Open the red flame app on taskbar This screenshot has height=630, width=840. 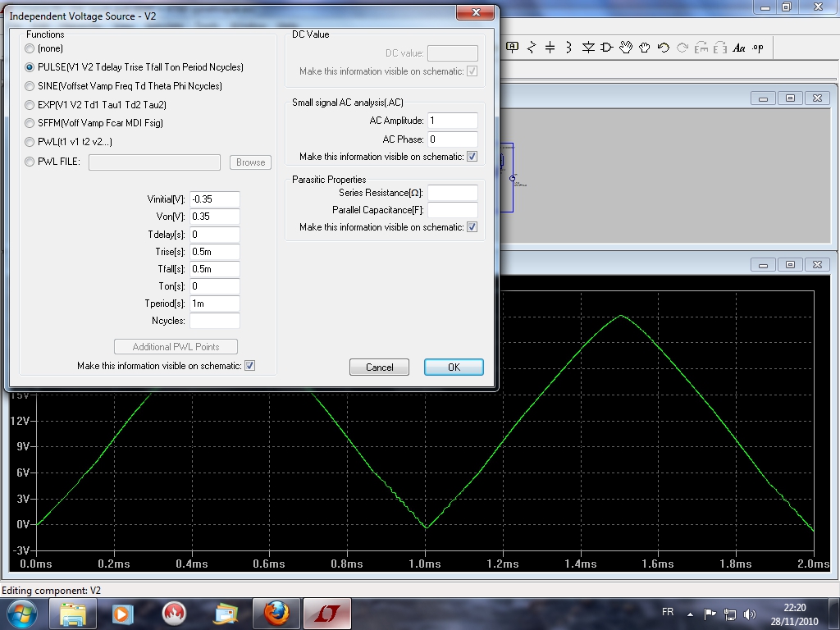point(174,614)
